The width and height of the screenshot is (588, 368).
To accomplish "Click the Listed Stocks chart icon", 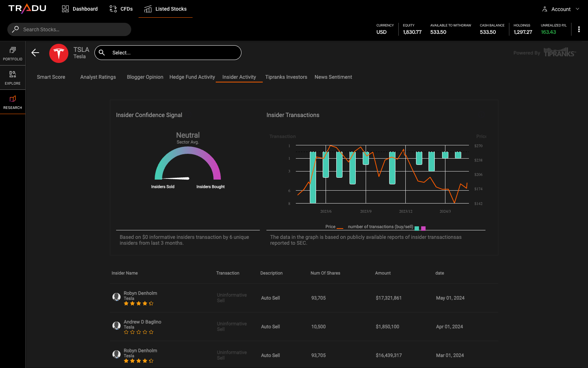I will coord(148,9).
